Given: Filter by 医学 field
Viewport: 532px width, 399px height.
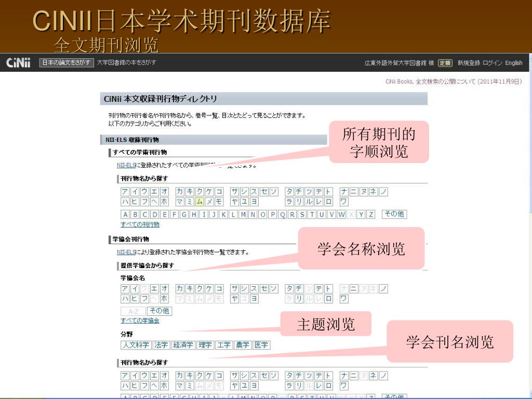Looking at the screenshot, I should coord(262,345).
